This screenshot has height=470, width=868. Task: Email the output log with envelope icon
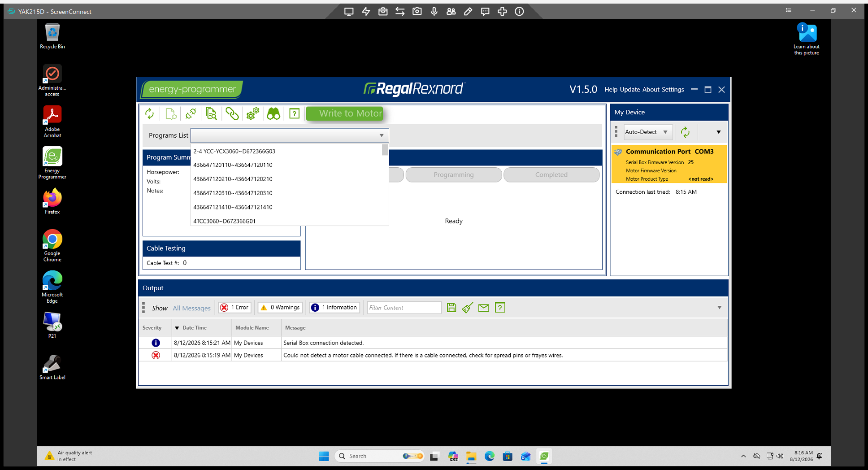coord(483,308)
